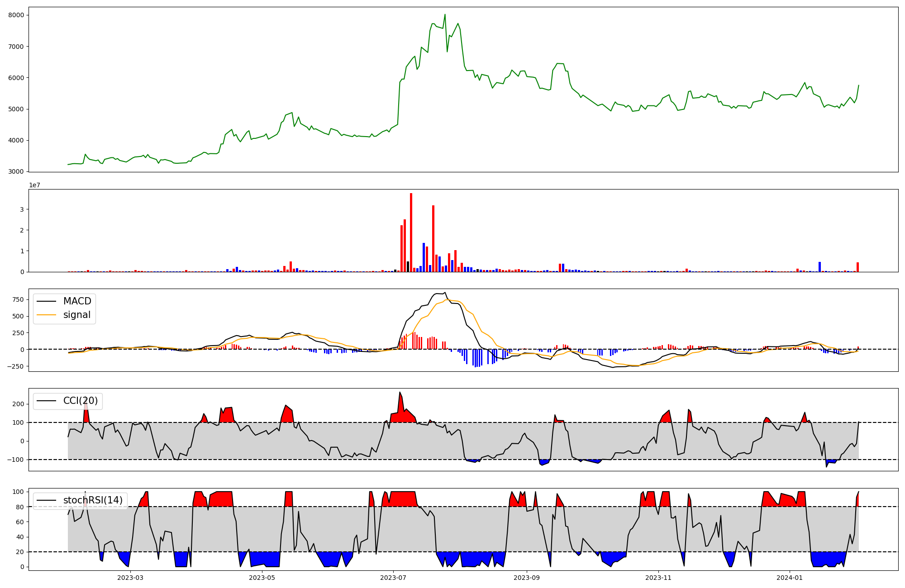This screenshot has height=588, width=905.
Task: Click the 3000 price axis label
Action: click(x=16, y=171)
